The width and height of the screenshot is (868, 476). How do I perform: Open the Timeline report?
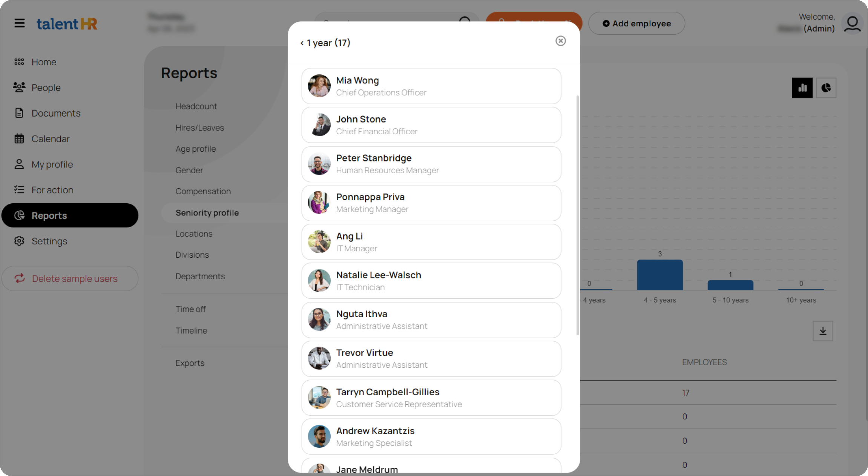192,330
